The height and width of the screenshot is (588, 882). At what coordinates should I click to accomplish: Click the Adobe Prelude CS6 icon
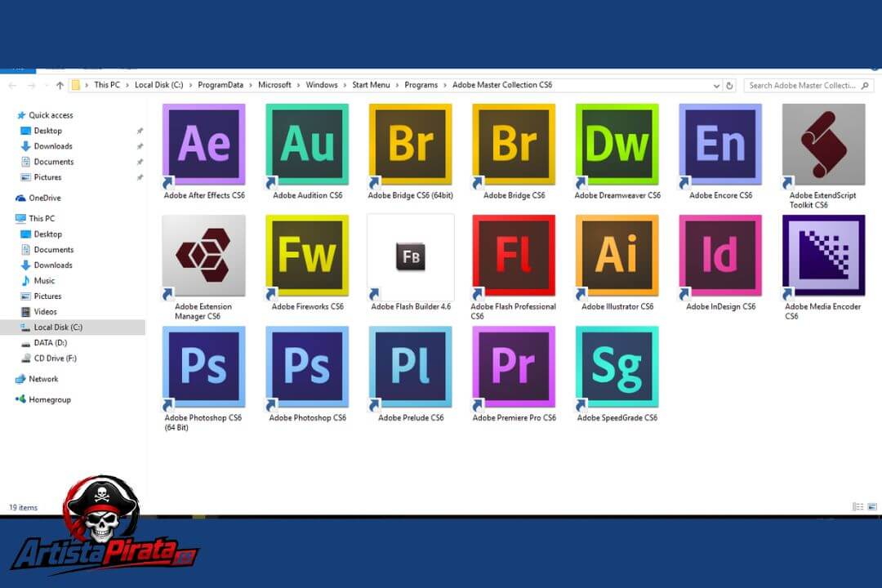click(x=411, y=367)
